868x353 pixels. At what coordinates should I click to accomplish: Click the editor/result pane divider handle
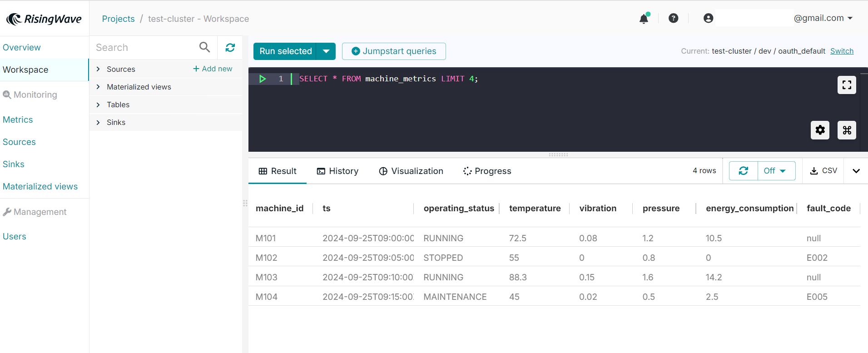558,155
